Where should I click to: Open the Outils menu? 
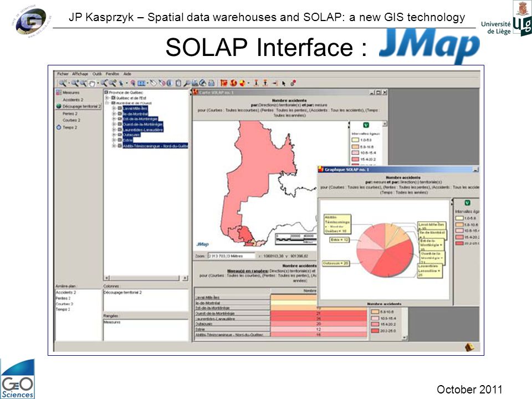tap(97, 74)
